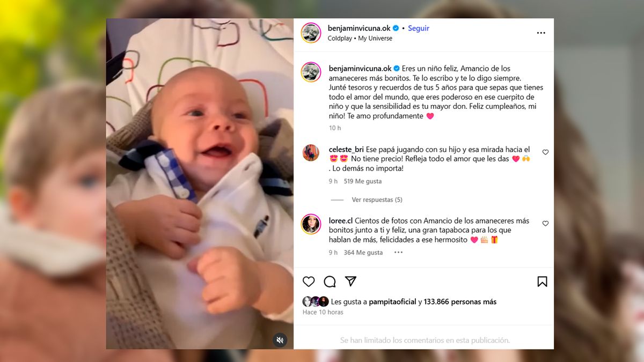Open pampitaoficial from the likes line

click(x=393, y=302)
